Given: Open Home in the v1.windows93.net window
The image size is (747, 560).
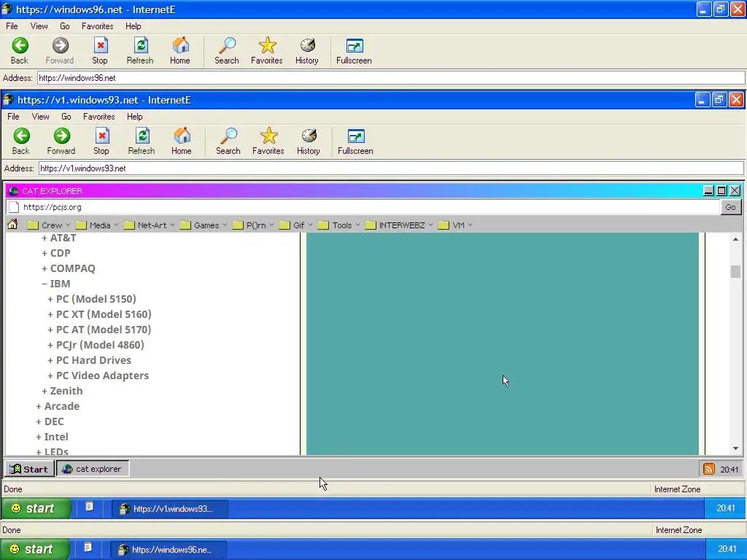Looking at the screenshot, I should [182, 141].
